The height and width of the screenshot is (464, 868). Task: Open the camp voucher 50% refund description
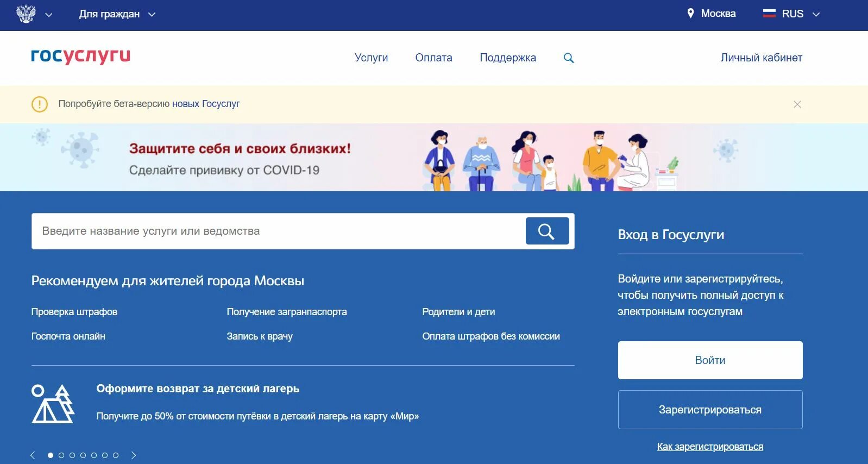pos(257,416)
